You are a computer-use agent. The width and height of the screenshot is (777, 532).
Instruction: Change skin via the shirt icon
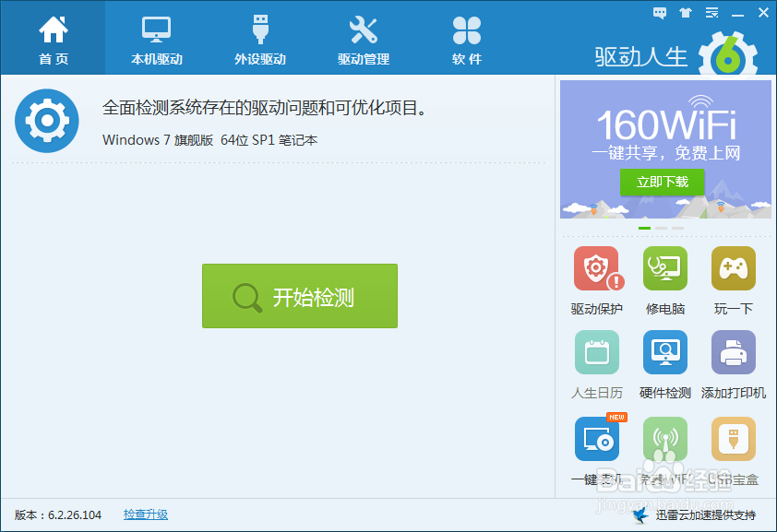(x=684, y=13)
